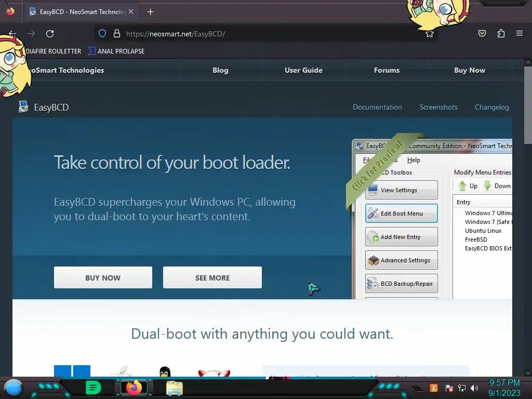Open the Documentation link
Image resolution: width=532 pixels, height=399 pixels.
[x=377, y=107]
